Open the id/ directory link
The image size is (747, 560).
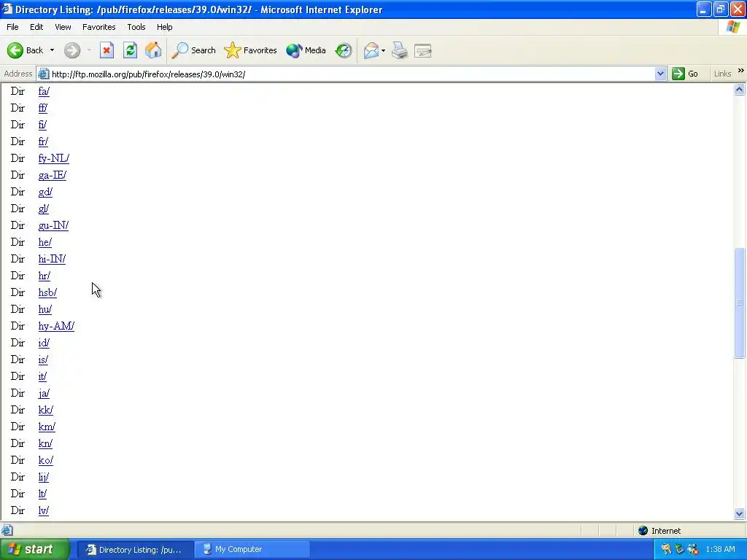(44, 343)
